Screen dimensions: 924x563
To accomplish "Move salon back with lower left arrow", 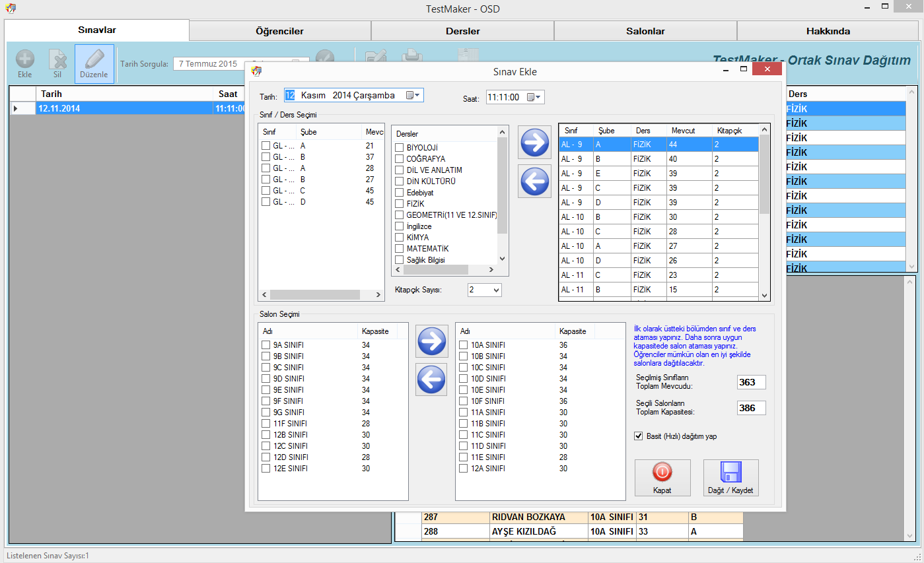I will [x=431, y=379].
